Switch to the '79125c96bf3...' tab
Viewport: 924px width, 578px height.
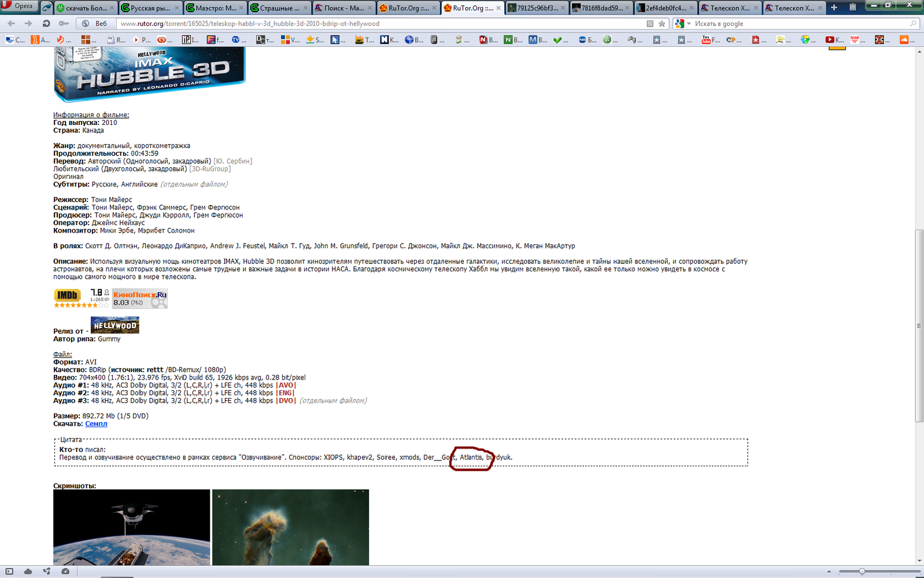[536, 8]
